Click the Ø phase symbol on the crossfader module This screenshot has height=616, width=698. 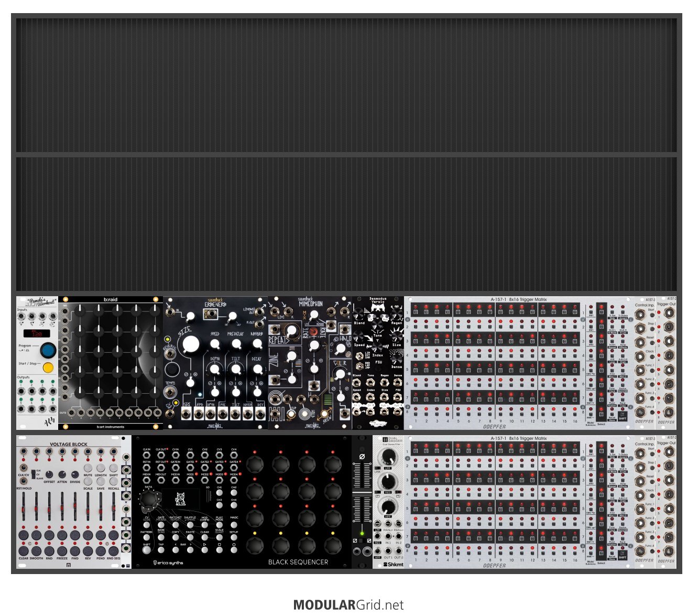362,457
